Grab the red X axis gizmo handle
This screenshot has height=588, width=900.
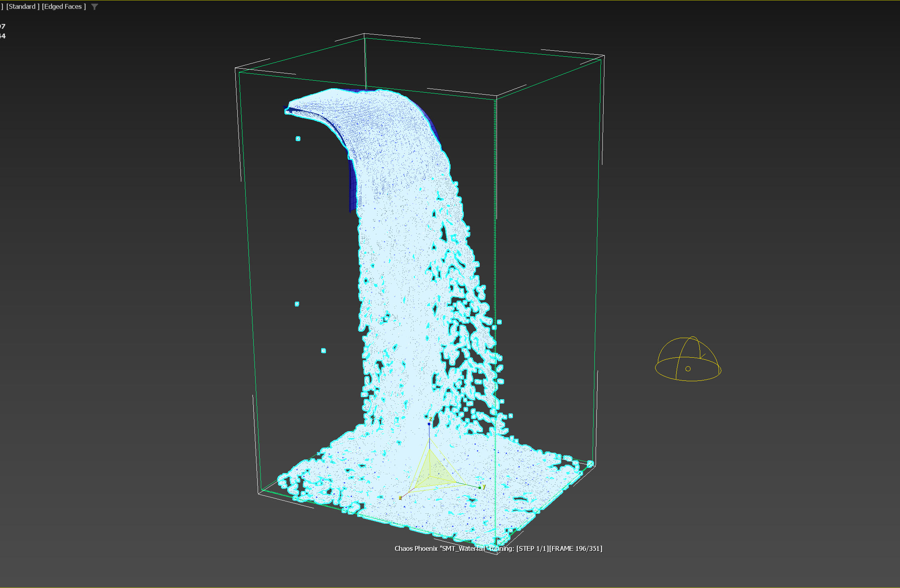[401, 497]
